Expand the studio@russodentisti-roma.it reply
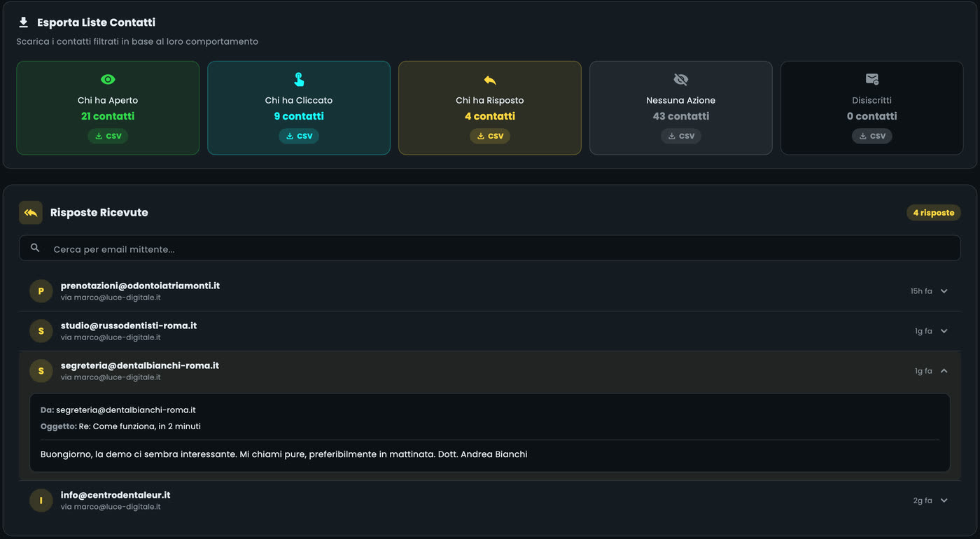The image size is (980, 539). coord(944,331)
